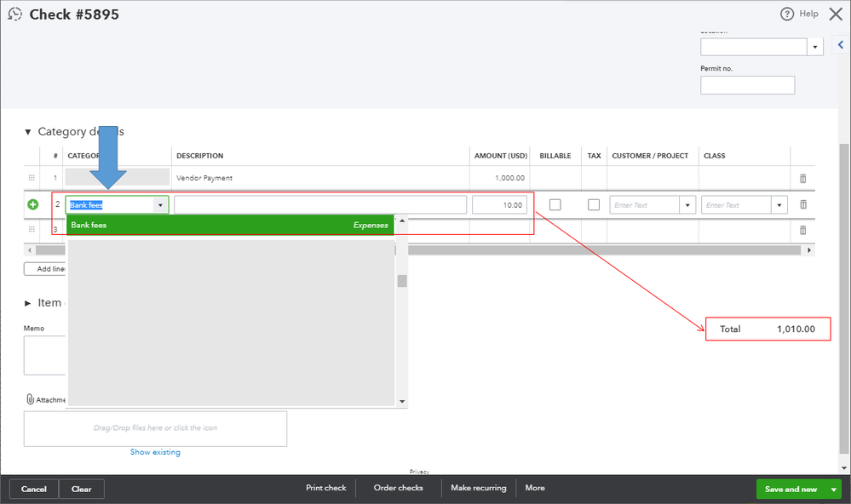Click the 1,000.00 amount cell
Screen dimensions: 851x504
tap(500, 178)
